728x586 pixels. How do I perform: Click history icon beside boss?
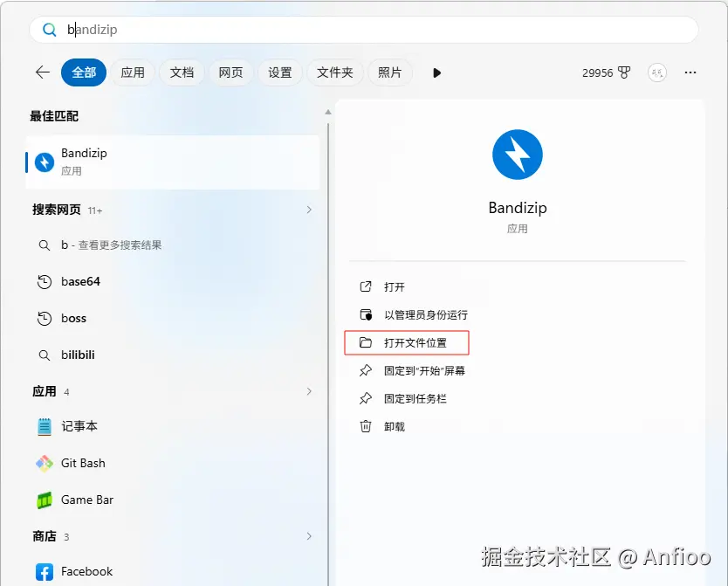(x=45, y=318)
